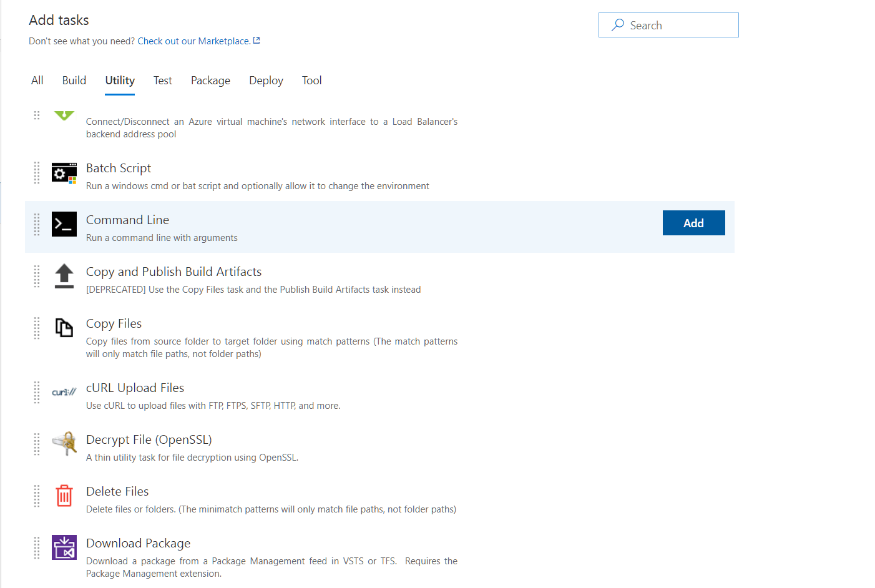Screen dimensions: 875x588
Task: Grab the drag handle for Command Line
Action: (x=37, y=225)
